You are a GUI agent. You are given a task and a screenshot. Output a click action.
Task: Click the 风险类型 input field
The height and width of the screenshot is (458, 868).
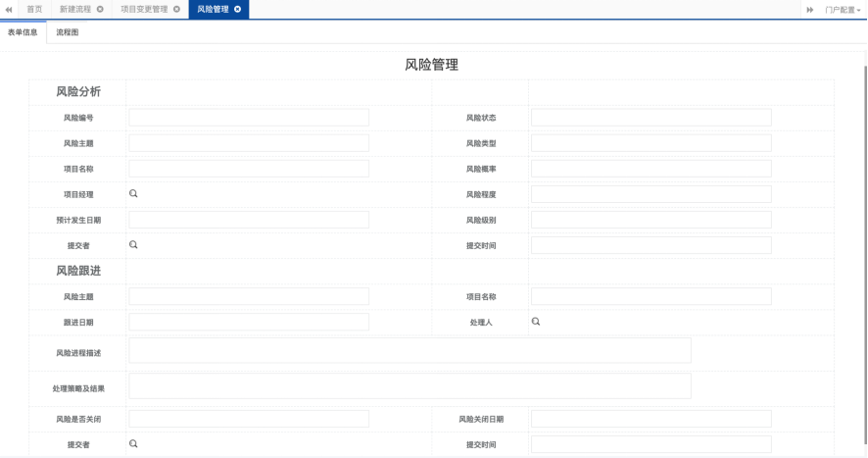(x=651, y=143)
